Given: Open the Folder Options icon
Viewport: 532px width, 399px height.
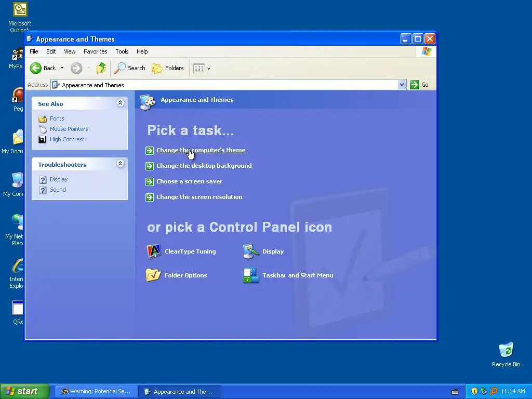Looking at the screenshot, I should tap(153, 275).
